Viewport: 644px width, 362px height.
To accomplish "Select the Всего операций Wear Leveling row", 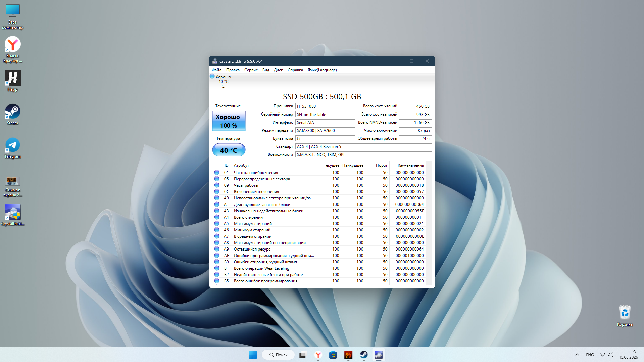I will (319, 268).
